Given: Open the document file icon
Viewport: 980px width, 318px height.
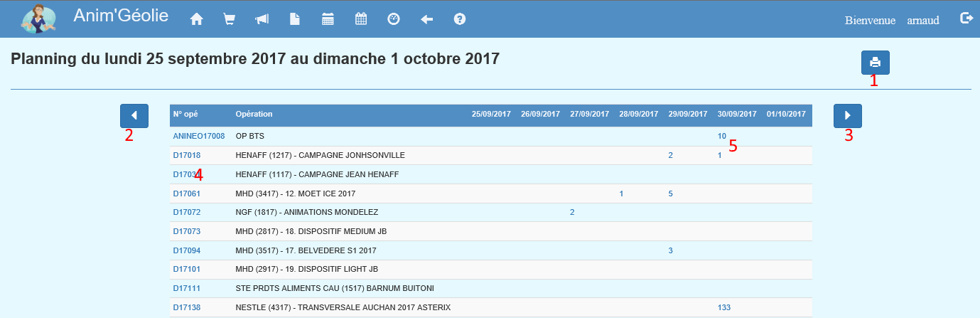Looking at the screenshot, I should pos(294,20).
